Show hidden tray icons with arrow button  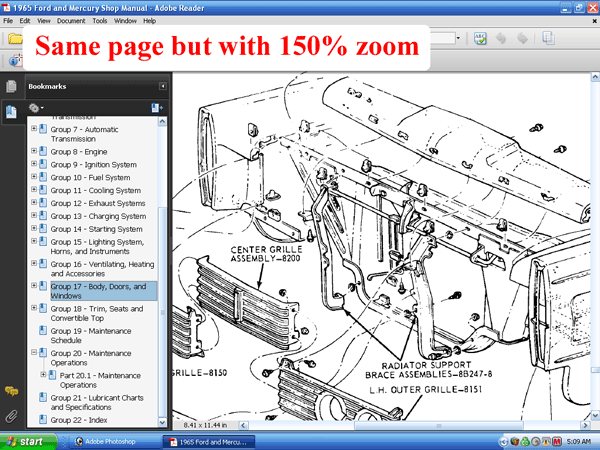coord(504,442)
